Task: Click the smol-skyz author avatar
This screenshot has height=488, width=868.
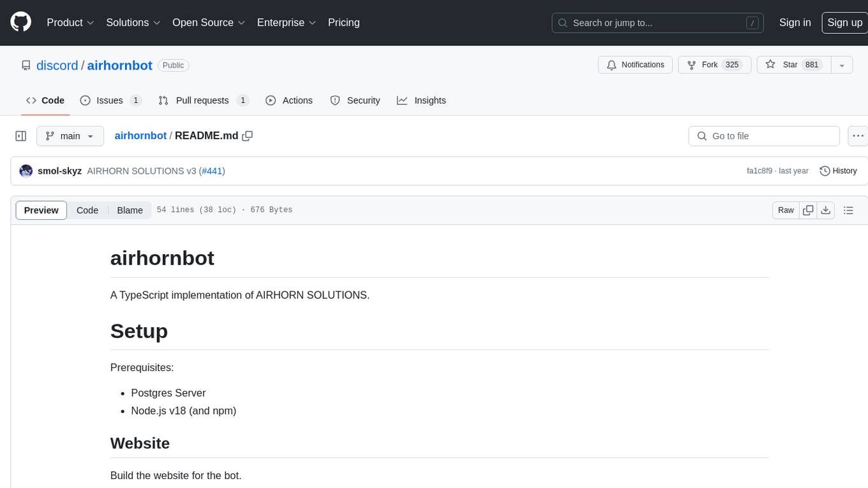Action: pyautogui.click(x=26, y=171)
